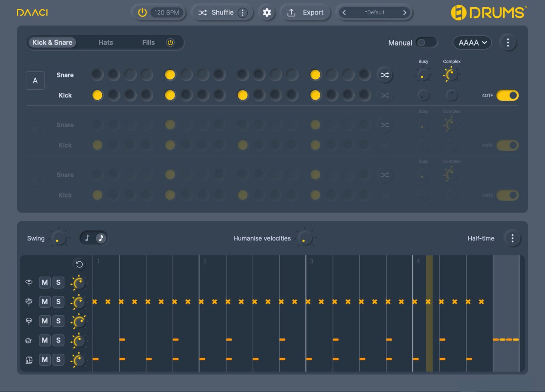Click the next preset arrow
This screenshot has height=392, width=545.
tap(404, 13)
